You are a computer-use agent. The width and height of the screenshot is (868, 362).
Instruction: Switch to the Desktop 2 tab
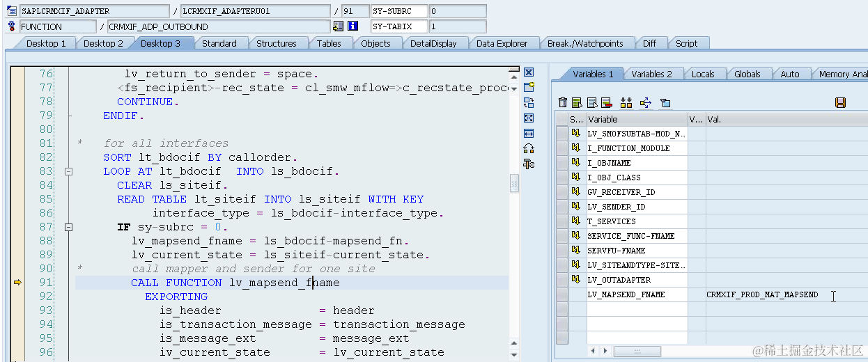[103, 43]
